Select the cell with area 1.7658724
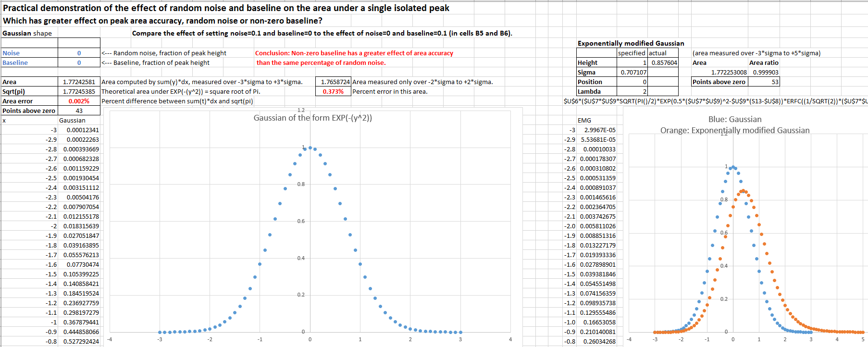The height and width of the screenshot is (347, 868). tap(335, 82)
